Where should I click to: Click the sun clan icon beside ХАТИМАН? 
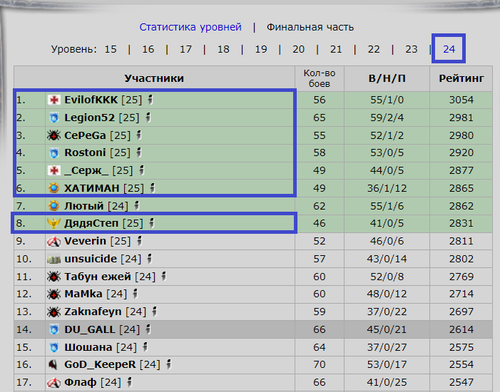coord(54,188)
